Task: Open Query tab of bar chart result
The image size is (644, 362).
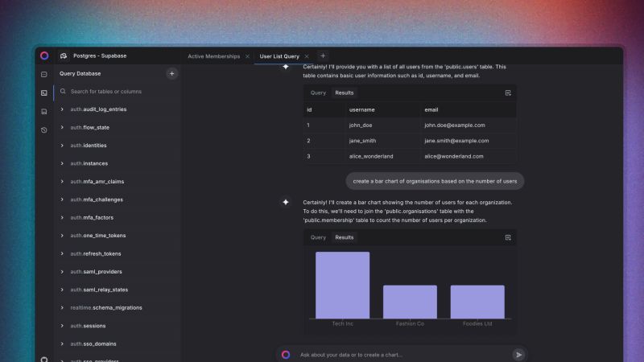Action: 318,237
